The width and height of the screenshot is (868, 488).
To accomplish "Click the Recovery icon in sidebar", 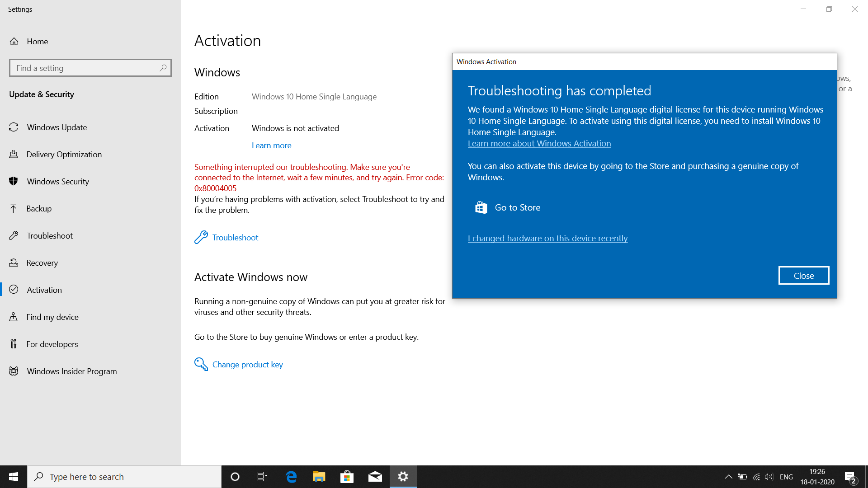I will click(x=14, y=263).
